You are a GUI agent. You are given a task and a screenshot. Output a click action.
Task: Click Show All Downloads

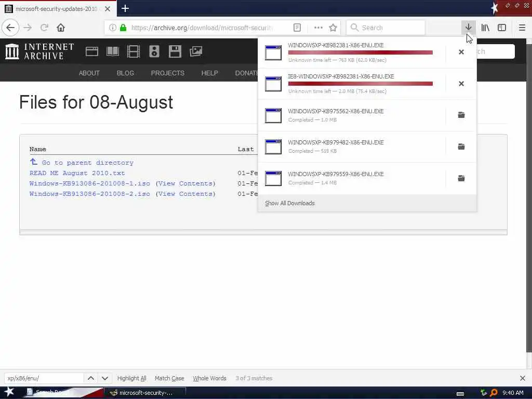(289, 203)
